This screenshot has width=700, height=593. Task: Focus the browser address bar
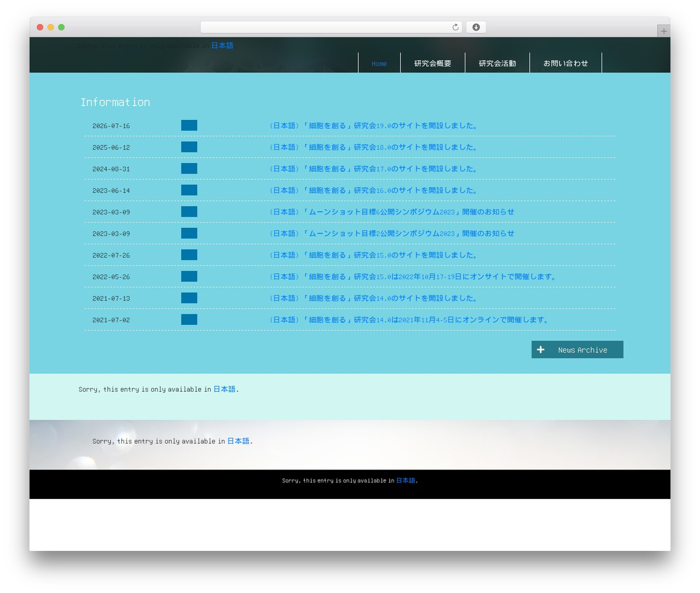[331, 27]
